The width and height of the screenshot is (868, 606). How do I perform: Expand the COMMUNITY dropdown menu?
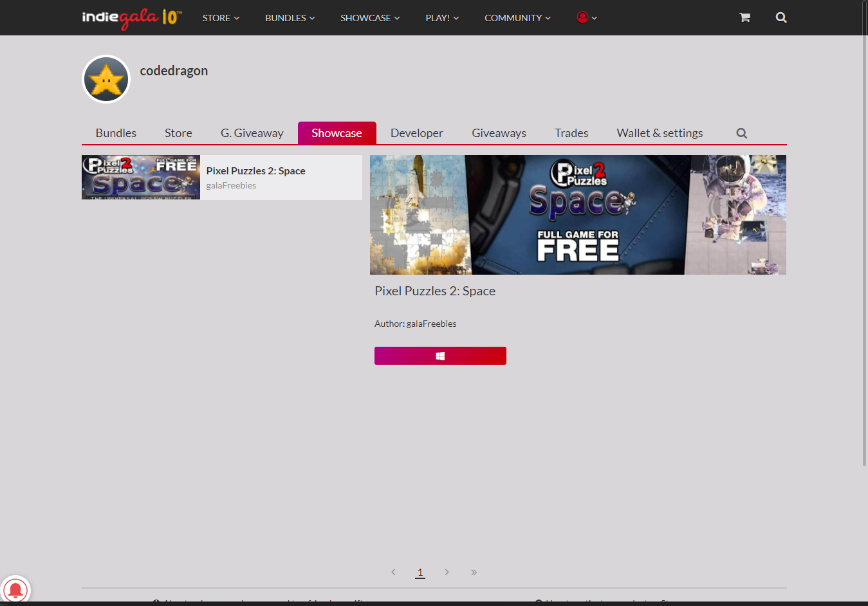pos(517,18)
